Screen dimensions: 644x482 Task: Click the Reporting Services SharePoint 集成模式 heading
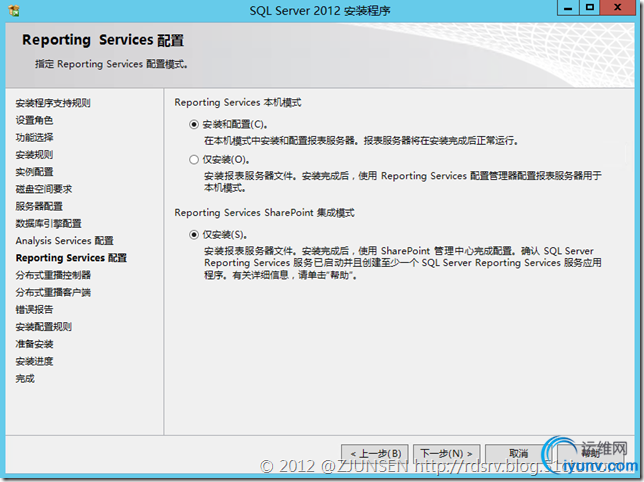pyautogui.click(x=264, y=213)
